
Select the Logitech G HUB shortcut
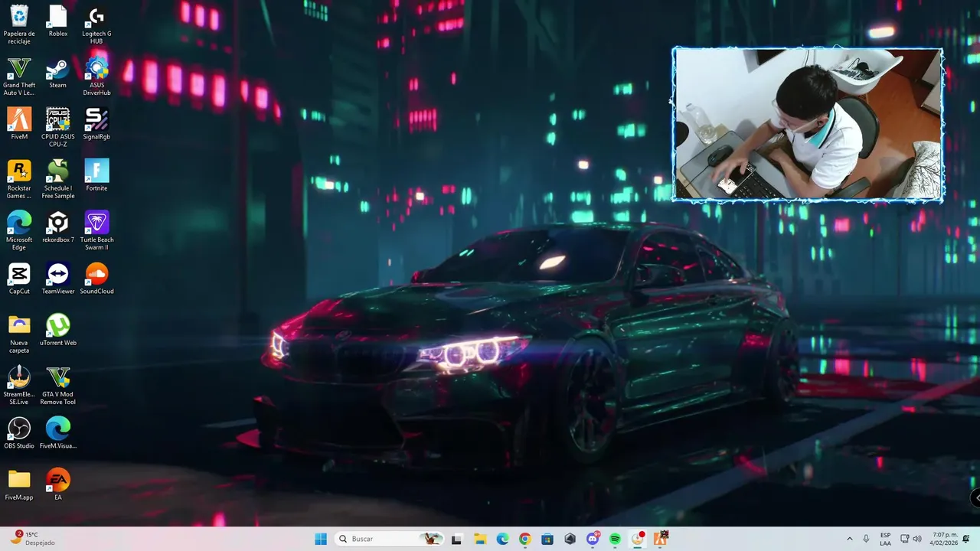tap(96, 24)
